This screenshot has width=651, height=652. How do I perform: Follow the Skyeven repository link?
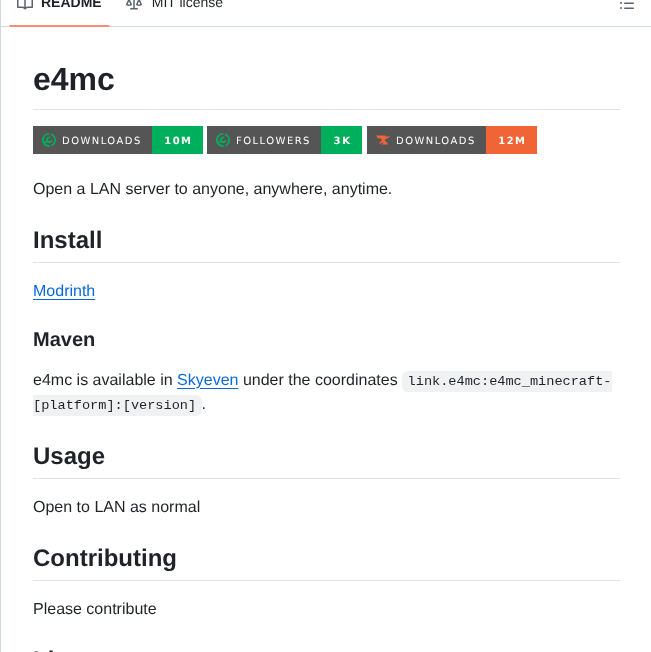[207, 380]
